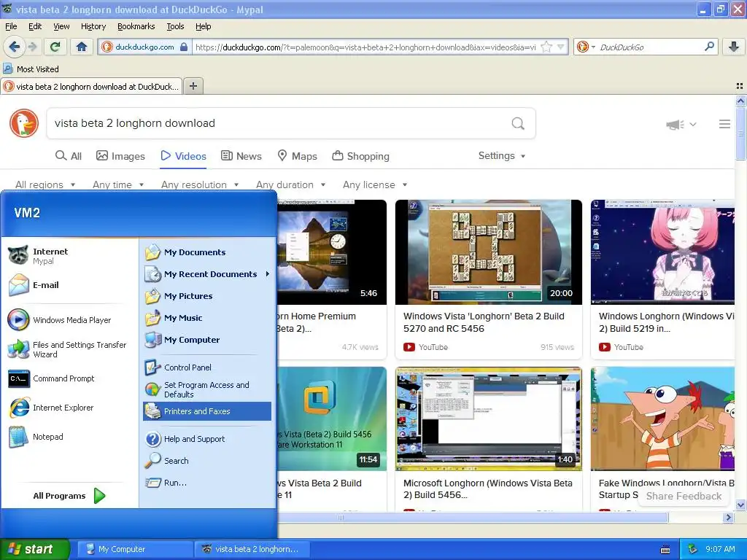
Task: Open the Any resolution filter dropdown
Action: pyautogui.click(x=200, y=184)
